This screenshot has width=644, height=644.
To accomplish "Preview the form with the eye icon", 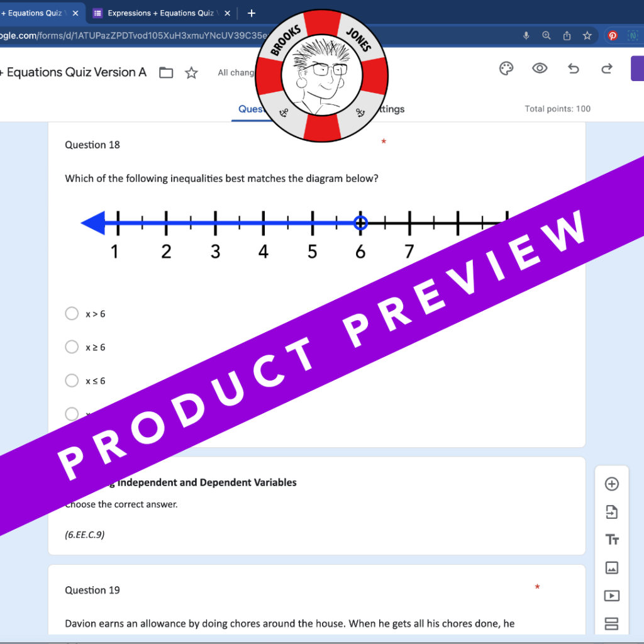I will click(x=540, y=69).
